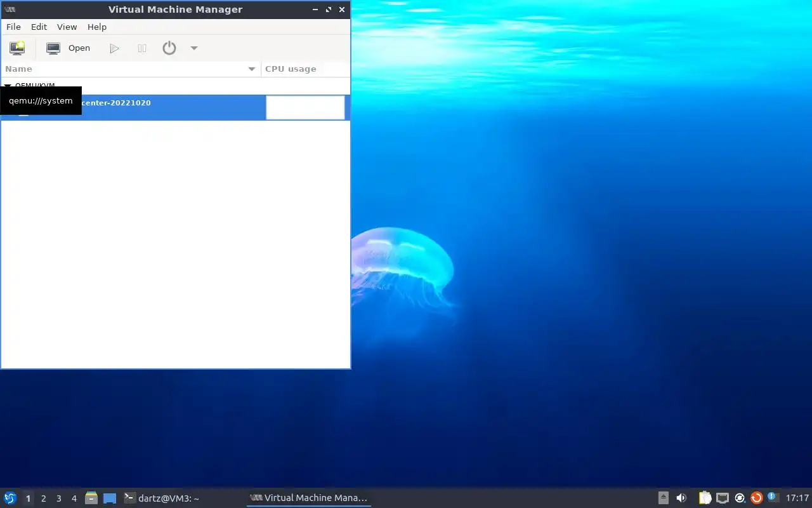Open the network connection tray icon

pos(723,498)
